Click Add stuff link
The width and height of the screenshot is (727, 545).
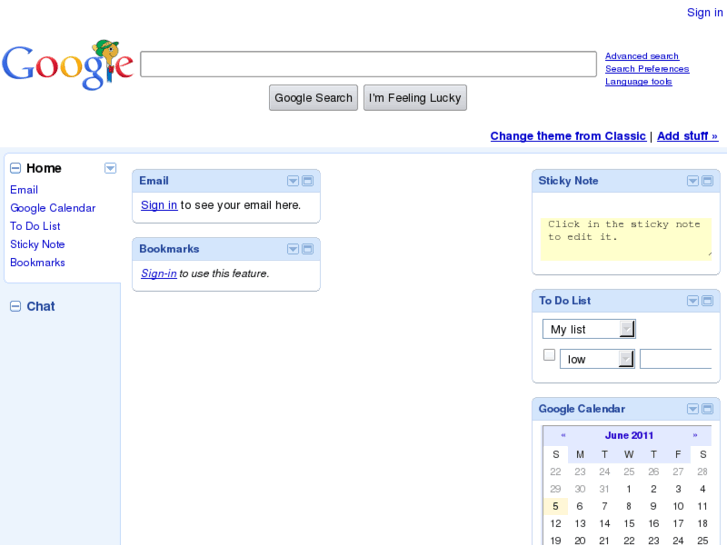[688, 136]
